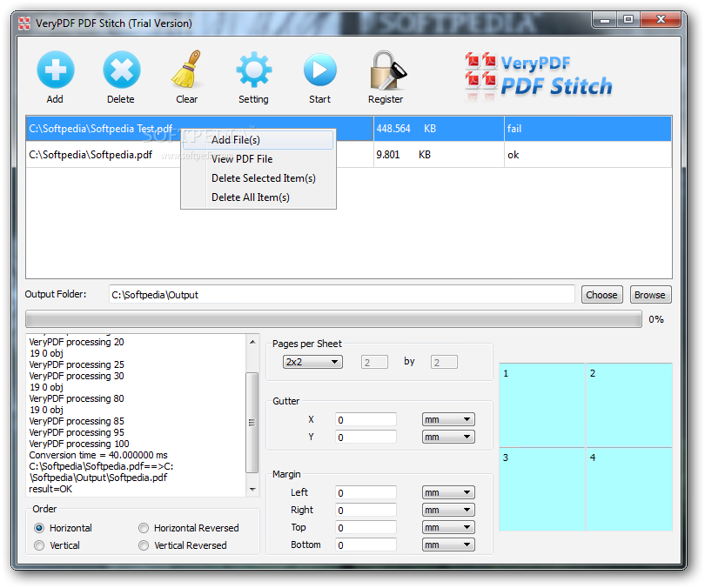Close the VeryPDF PDF Stitch window
Screen dimensions: 705x588
(661, 20)
